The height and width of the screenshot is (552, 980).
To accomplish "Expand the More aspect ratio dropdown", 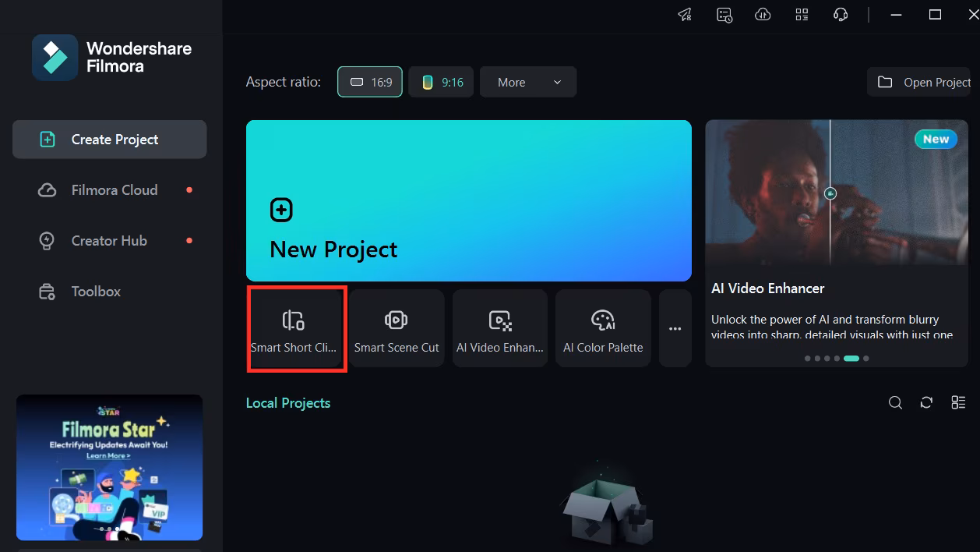I will pyautogui.click(x=528, y=82).
